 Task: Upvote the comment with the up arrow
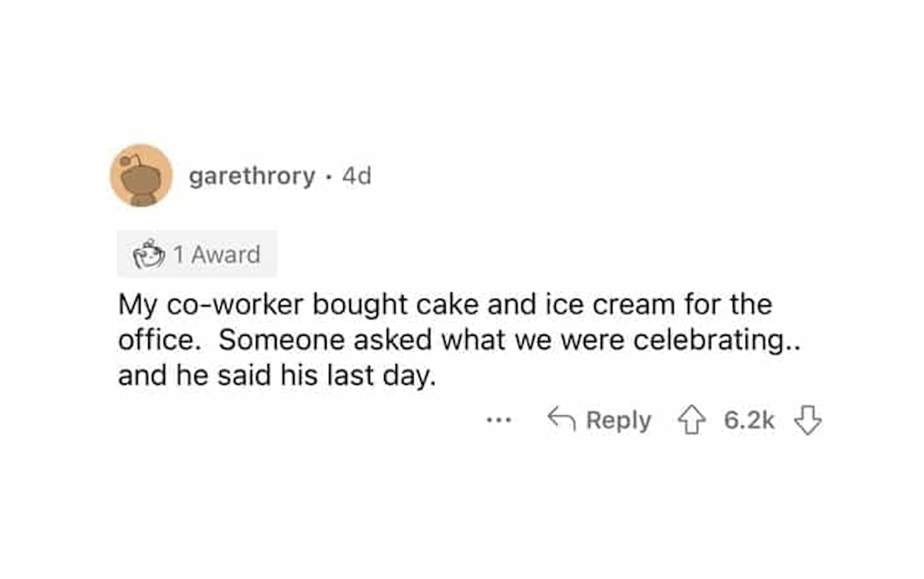691,419
